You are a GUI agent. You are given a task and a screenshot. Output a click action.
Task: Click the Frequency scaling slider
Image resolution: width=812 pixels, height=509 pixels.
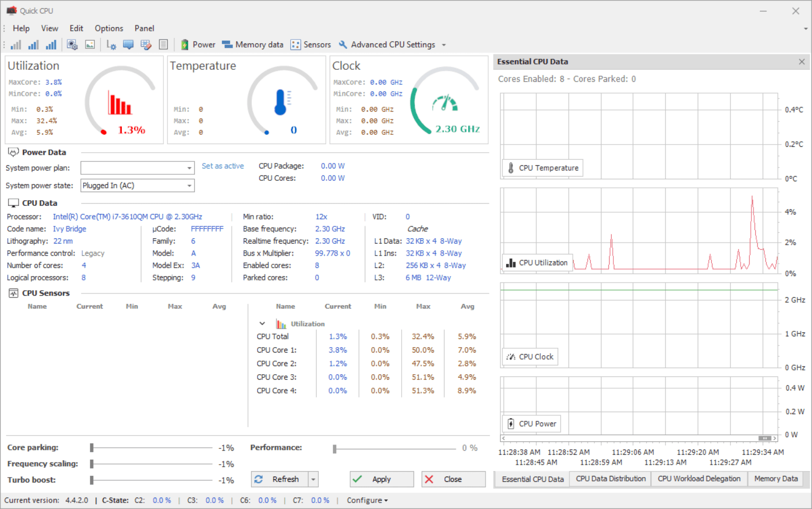(x=152, y=464)
